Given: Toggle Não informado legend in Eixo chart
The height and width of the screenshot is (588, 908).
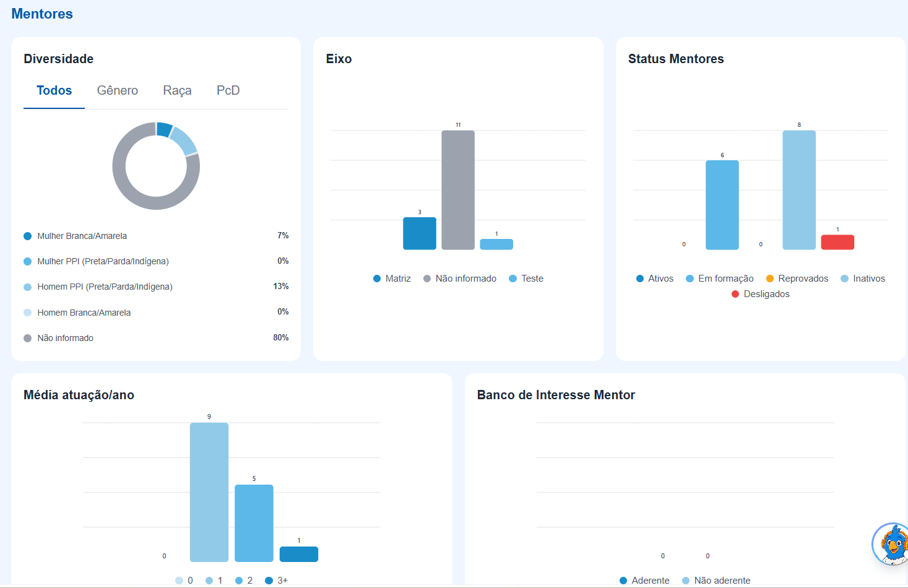Looking at the screenshot, I should (x=460, y=279).
